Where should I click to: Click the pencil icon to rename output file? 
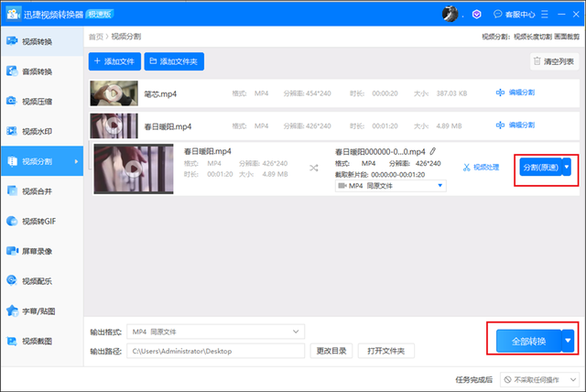tap(433, 151)
